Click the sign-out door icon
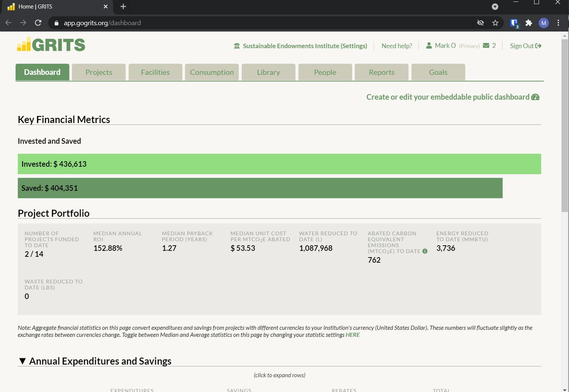Viewport: 569px width, 392px height. pos(538,46)
